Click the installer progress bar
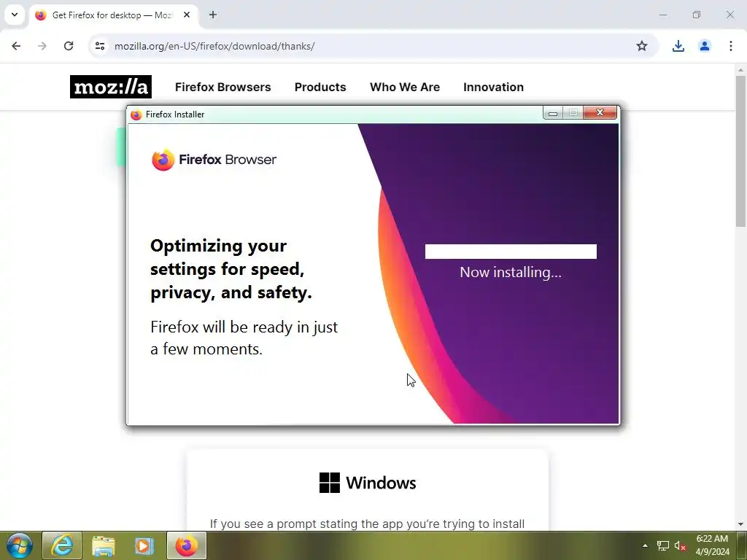The width and height of the screenshot is (747, 560). pyautogui.click(x=511, y=252)
